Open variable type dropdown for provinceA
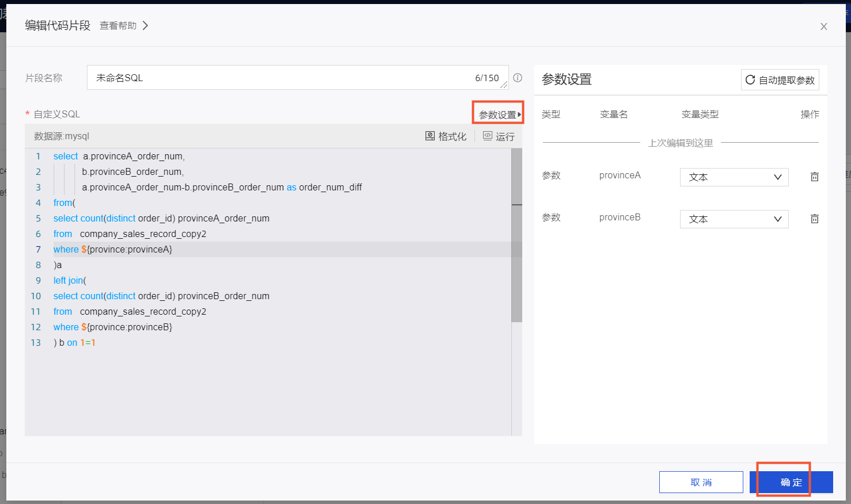The height and width of the screenshot is (504, 851). [x=734, y=177]
